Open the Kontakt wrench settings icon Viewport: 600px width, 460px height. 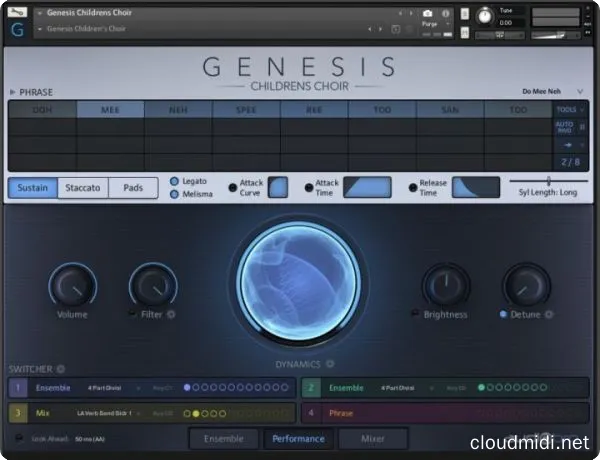[x=17, y=12]
